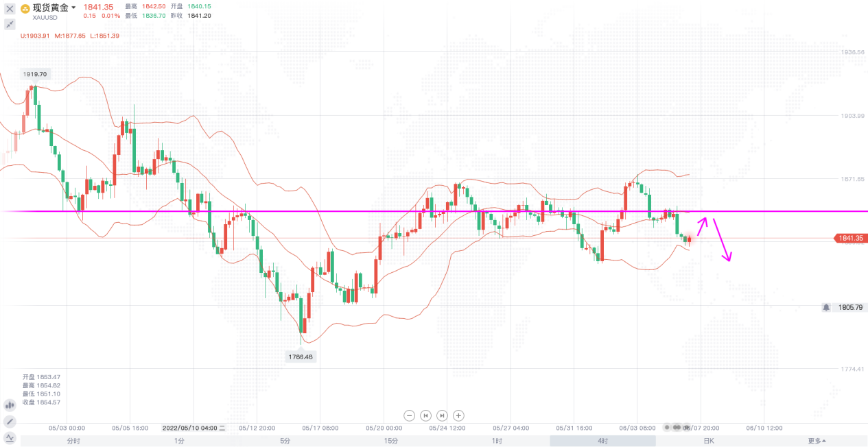The image size is (868, 447).
Task: Switch to the 分时 timeframe tab
Action: (x=73, y=441)
